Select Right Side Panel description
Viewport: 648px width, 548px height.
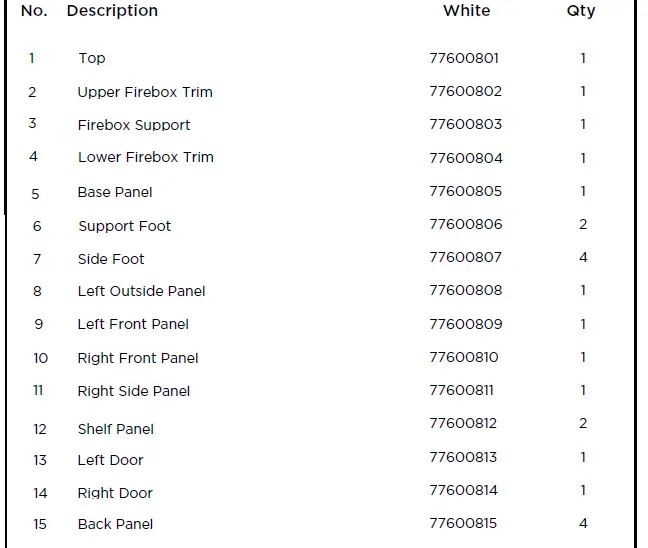click(x=134, y=391)
